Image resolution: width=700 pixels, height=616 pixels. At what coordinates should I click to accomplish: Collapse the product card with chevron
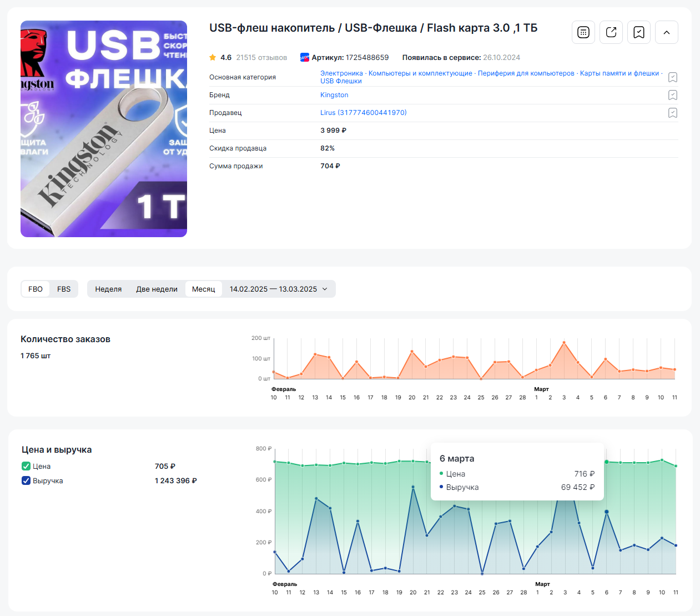[x=666, y=32]
